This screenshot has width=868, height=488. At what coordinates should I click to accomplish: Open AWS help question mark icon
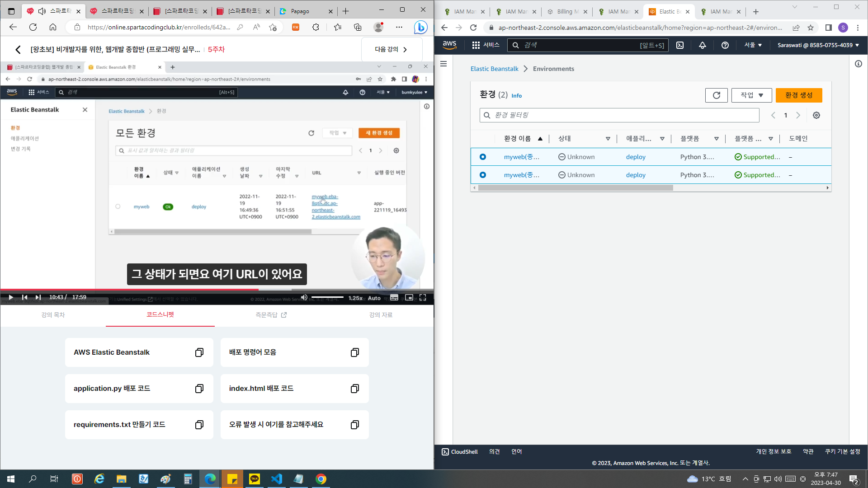[x=725, y=45]
